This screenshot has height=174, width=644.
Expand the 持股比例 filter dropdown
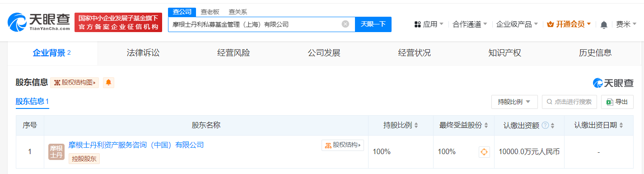pyautogui.click(x=514, y=102)
